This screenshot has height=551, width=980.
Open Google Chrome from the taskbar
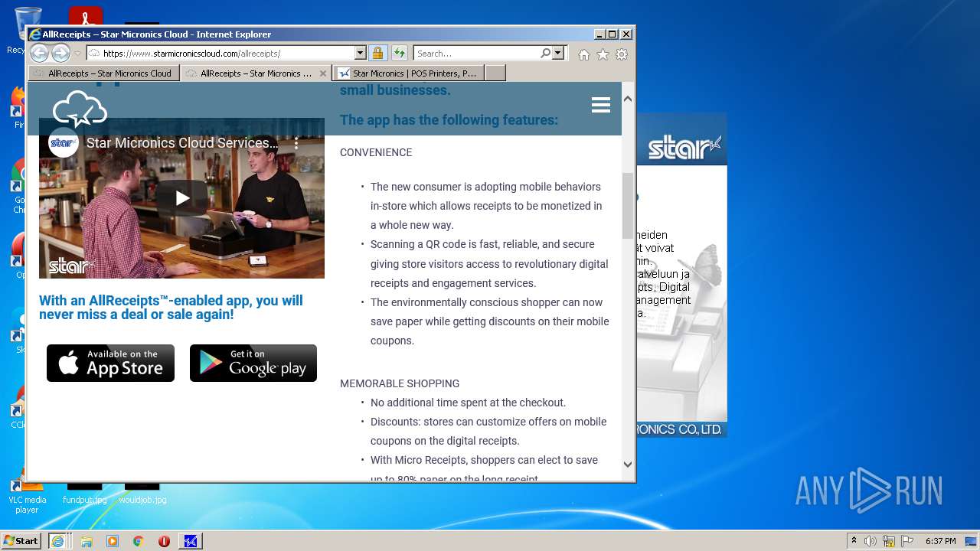pyautogui.click(x=138, y=541)
